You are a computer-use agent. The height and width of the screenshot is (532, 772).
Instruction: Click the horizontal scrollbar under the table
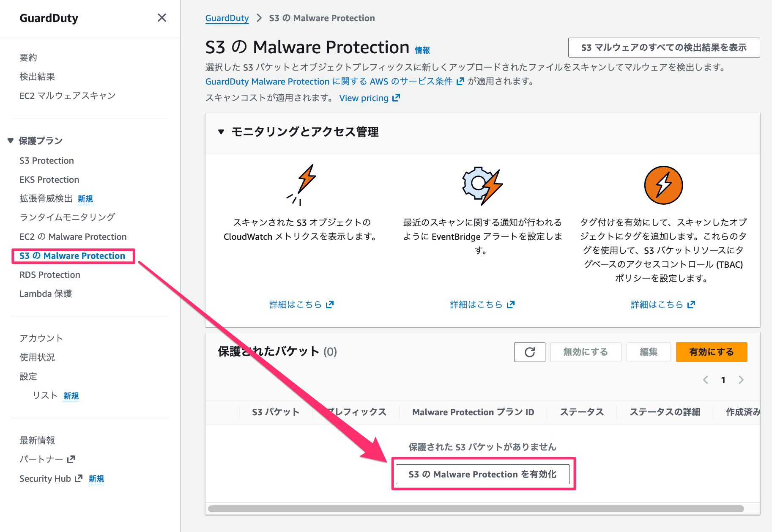click(476, 509)
